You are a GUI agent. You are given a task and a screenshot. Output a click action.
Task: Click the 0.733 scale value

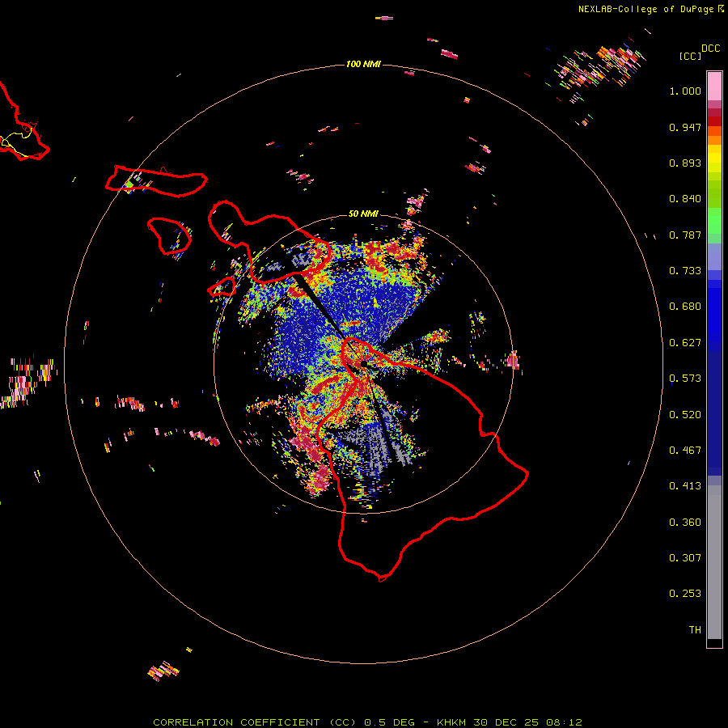pyautogui.click(x=685, y=271)
